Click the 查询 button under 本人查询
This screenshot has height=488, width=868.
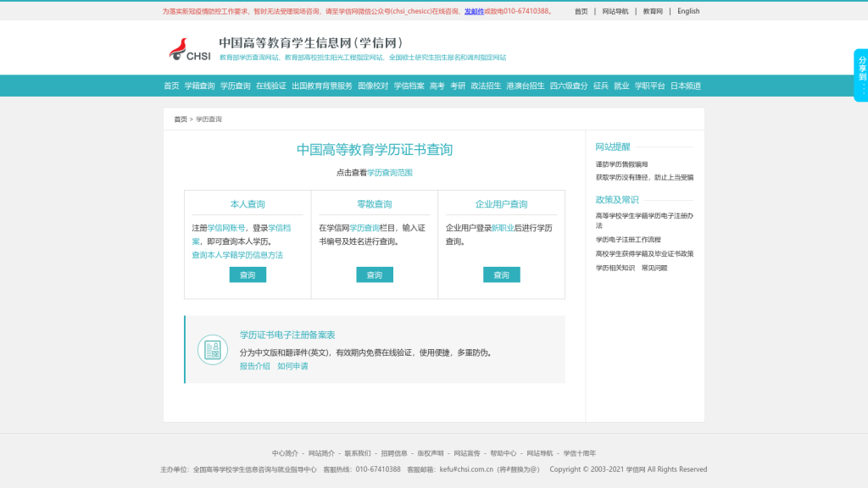click(248, 275)
